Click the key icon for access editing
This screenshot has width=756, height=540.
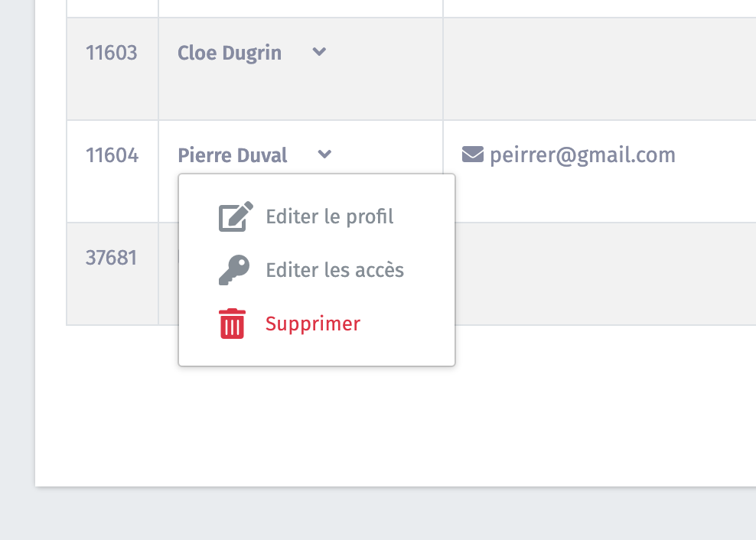pos(234,270)
